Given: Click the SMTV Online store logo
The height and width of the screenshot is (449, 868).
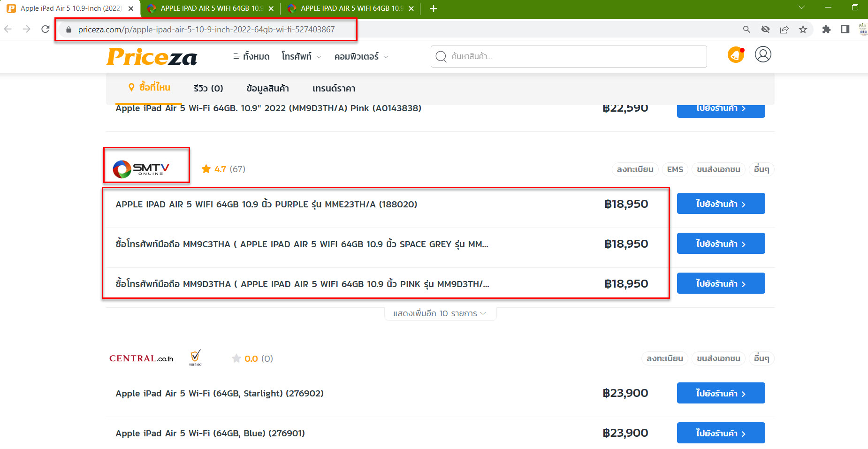Looking at the screenshot, I should (141, 169).
